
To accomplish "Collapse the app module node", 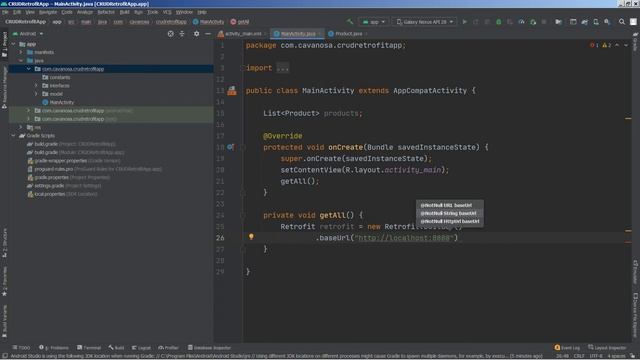I will pyautogui.click(x=13, y=44).
